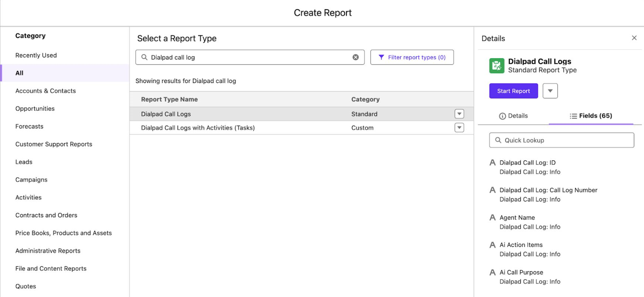Open Price Books, Products and Assets category

(x=64, y=233)
